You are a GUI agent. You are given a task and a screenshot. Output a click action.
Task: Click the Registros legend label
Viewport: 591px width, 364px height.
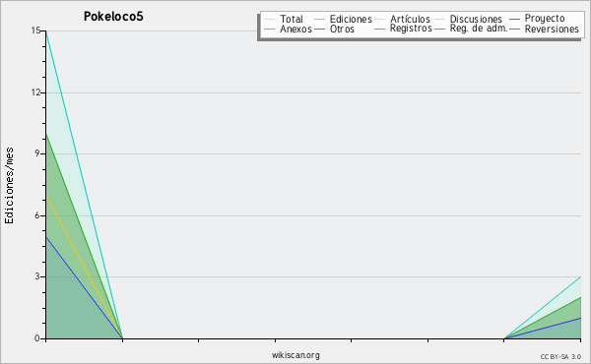click(x=411, y=29)
